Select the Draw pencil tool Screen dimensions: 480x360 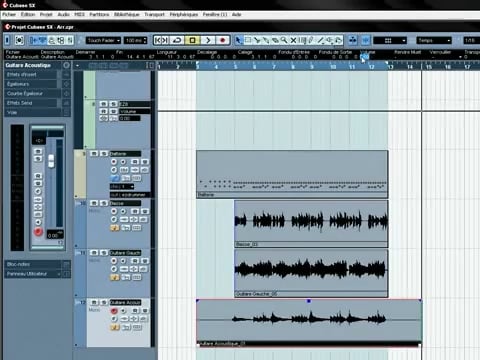pos(311,40)
